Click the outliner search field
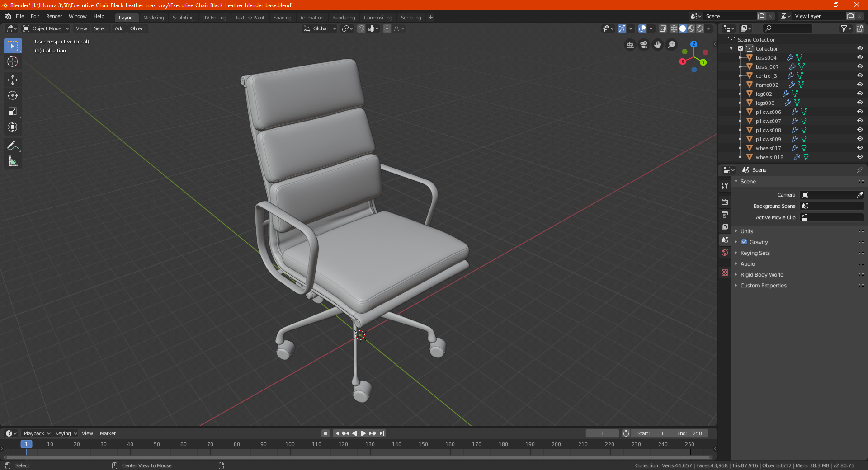The image size is (868, 470). pyautogui.click(x=787, y=28)
